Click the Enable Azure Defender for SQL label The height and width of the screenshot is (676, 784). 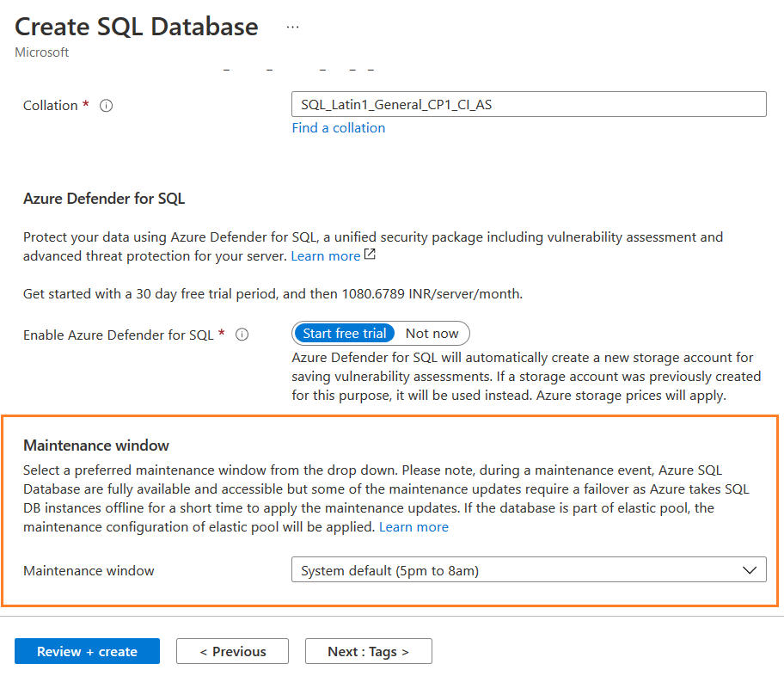click(118, 335)
